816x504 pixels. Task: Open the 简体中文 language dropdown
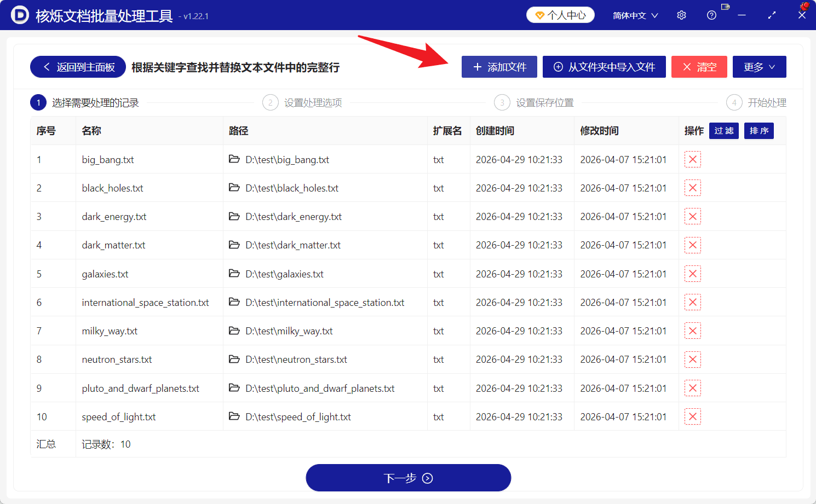635,15
